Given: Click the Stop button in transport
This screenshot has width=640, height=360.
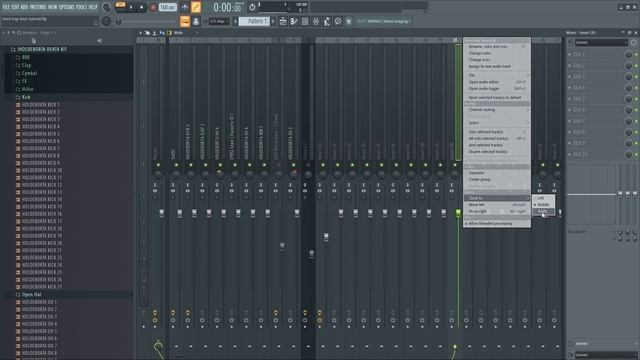Looking at the screenshot, I should click(x=142, y=7).
